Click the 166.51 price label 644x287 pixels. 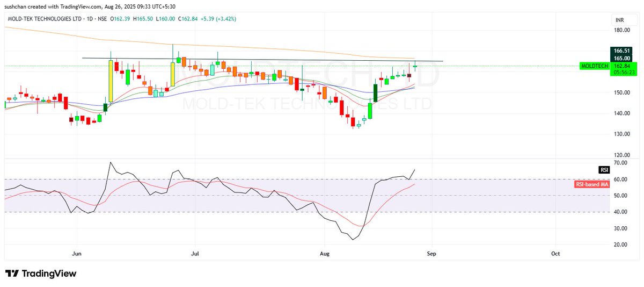pos(623,51)
